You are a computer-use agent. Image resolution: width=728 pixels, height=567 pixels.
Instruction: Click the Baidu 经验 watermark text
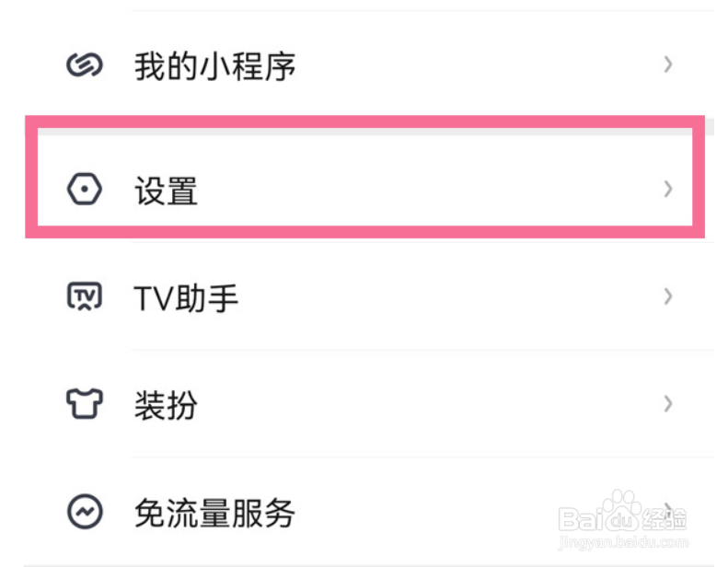(x=664, y=519)
